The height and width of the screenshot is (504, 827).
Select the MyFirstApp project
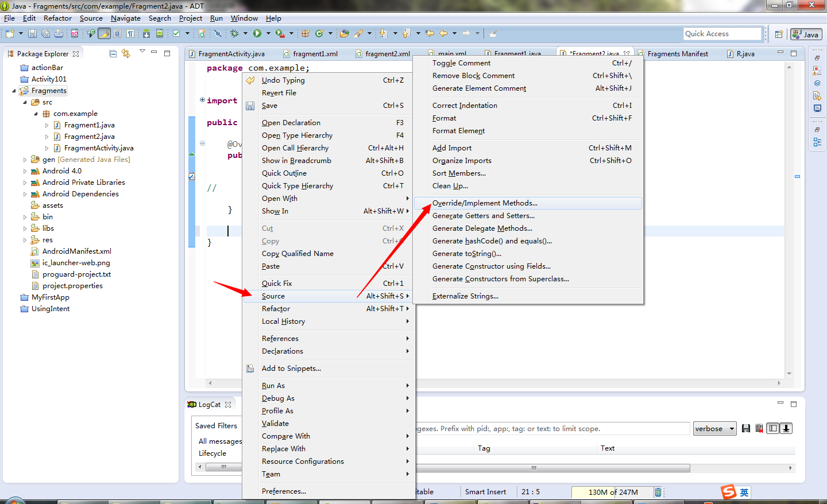[50, 297]
